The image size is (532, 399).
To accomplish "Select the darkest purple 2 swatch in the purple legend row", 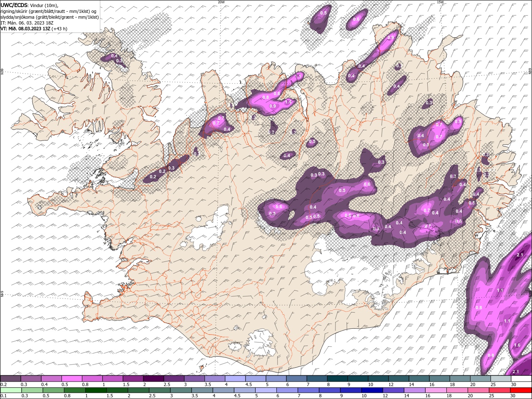I will click(x=153, y=379).
